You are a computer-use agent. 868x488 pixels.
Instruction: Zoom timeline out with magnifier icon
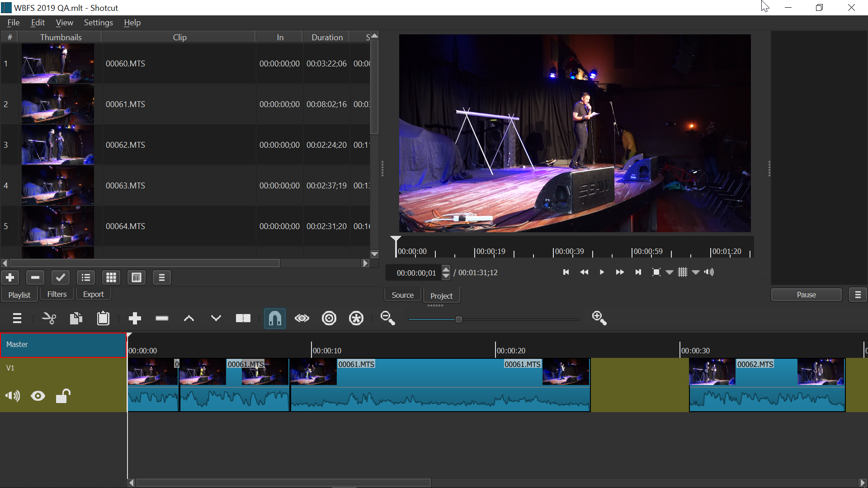pos(387,318)
